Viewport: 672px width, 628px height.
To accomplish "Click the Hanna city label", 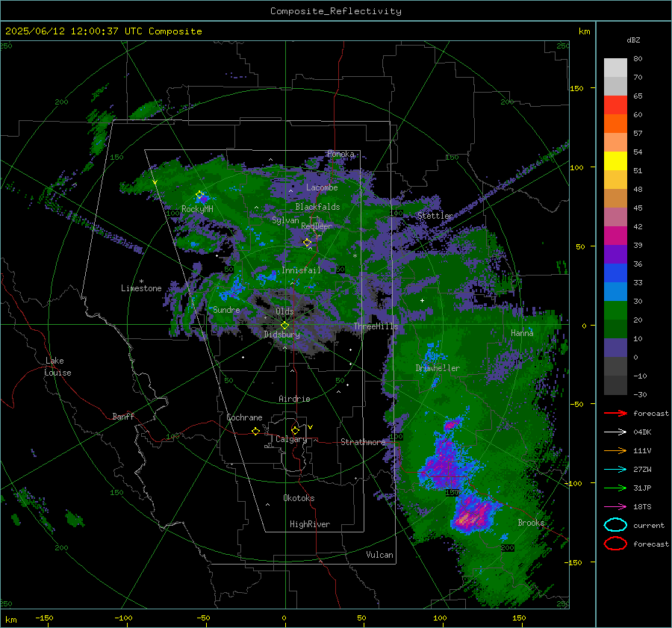I will [x=522, y=333].
